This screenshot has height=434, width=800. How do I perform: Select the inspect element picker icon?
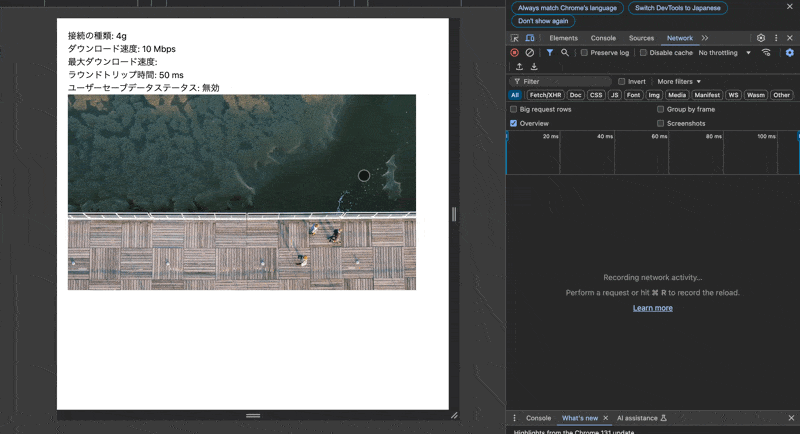click(515, 38)
